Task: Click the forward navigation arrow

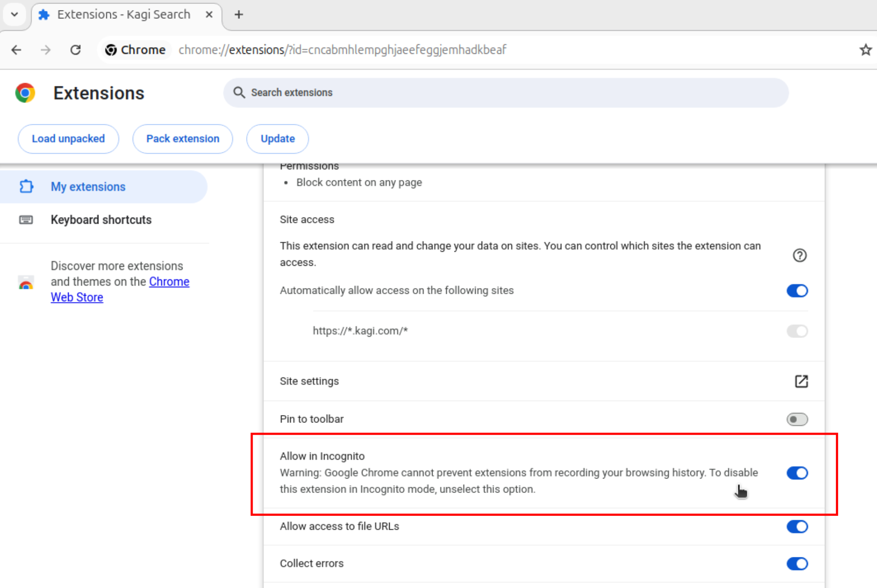Action: click(x=46, y=50)
